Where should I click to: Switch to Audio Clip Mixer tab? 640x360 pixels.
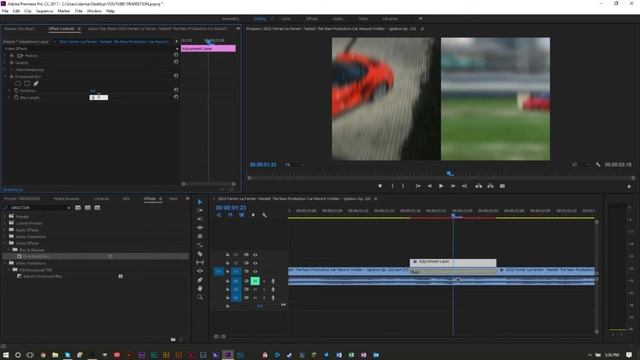point(157,29)
